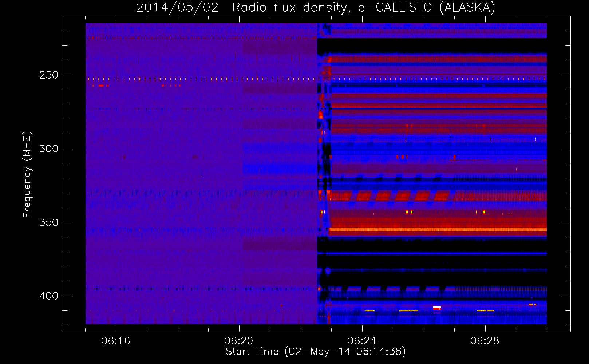Click the plot title "Radio flux density, e-CALLISTO (ALASKA)"
Image resolution: width=589 pixels, height=364 pixels.
(x=363, y=8)
